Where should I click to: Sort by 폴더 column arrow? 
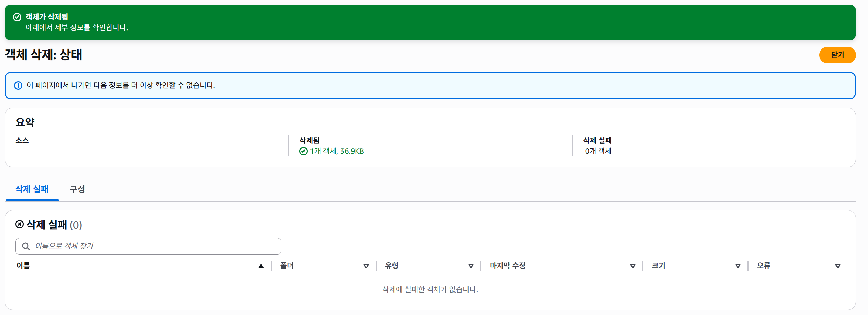[x=366, y=266]
